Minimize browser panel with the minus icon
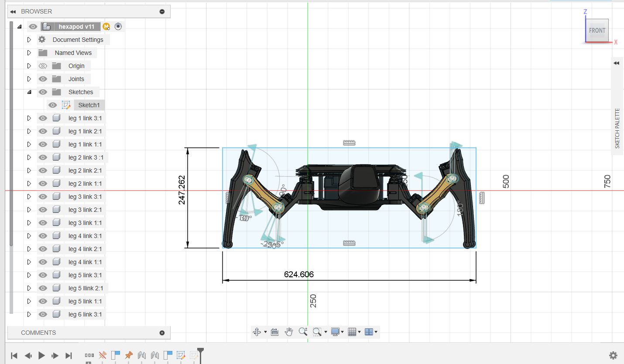This screenshot has height=364, width=624. (162, 12)
